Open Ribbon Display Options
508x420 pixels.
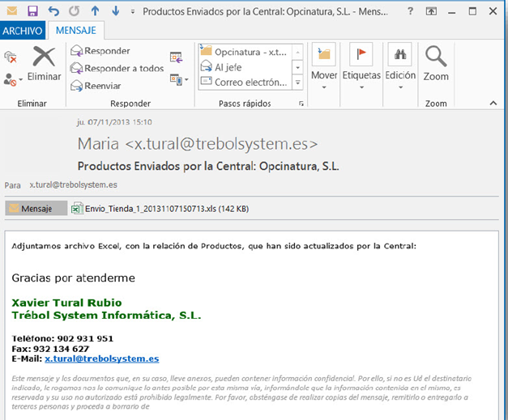431,11
